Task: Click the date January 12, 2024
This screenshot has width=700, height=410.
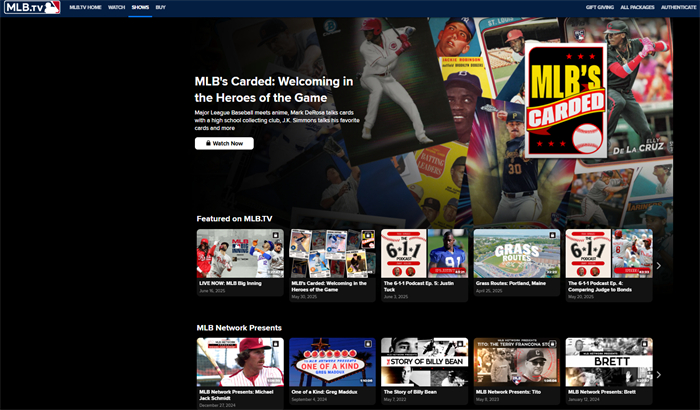Action: [584, 399]
